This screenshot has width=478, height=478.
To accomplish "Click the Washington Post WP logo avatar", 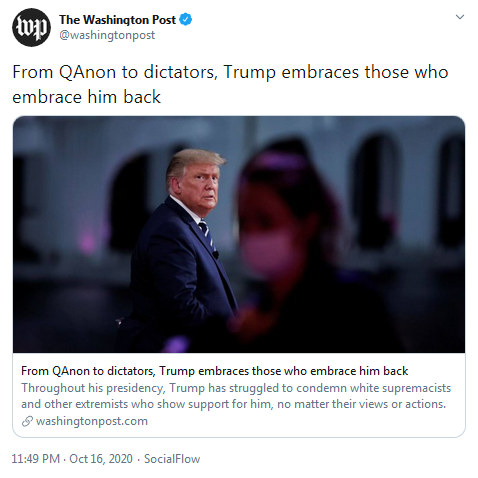I will [x=31, y=27].
